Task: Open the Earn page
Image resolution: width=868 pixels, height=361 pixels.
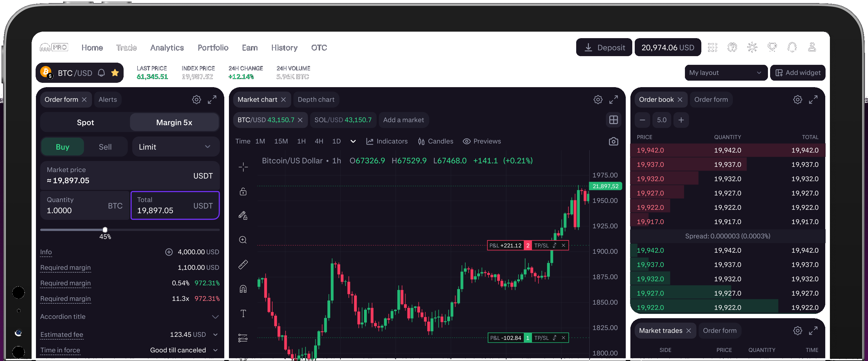Action: [x=250, y=47]
